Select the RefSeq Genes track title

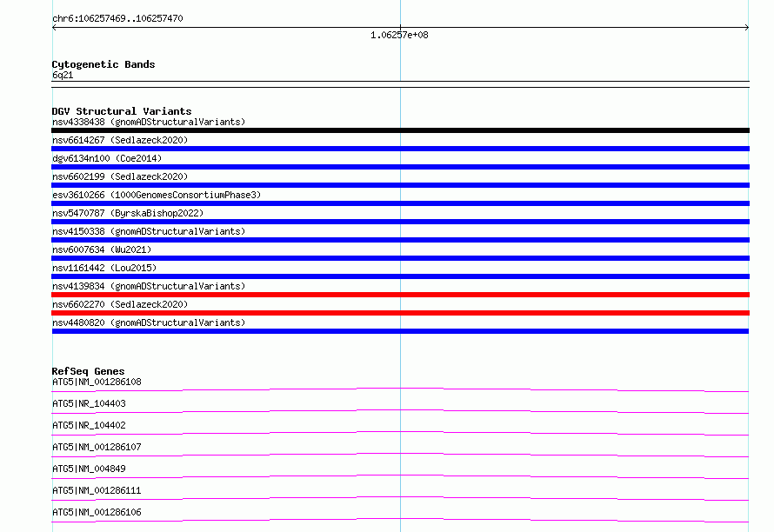click(x=88, y=371)
